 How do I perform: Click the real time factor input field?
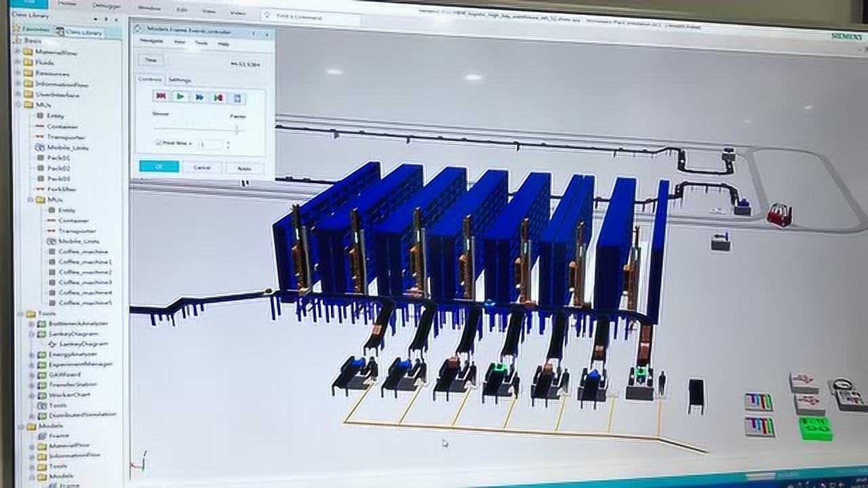pyautogui.click(x=210, y=144)
